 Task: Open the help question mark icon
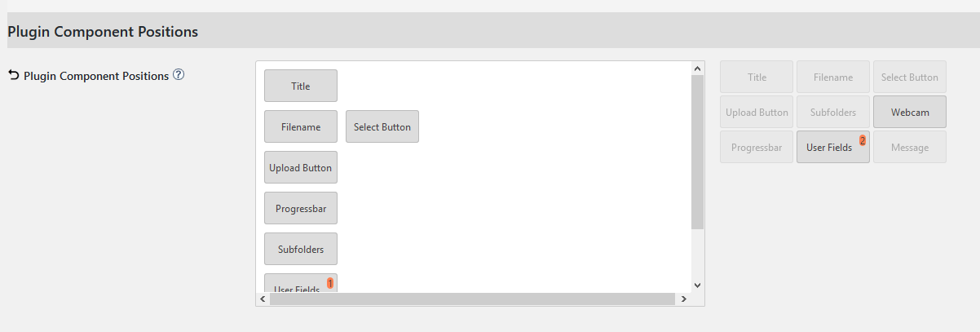coord(179,74)
